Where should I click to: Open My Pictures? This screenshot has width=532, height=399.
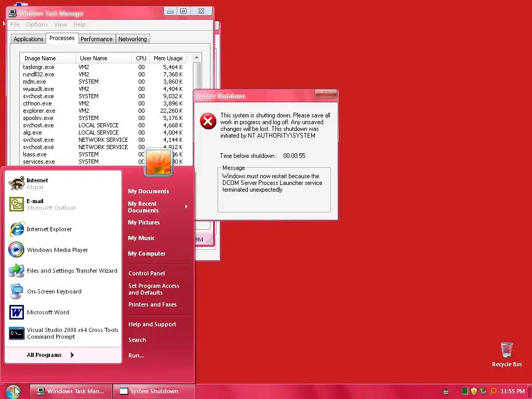tap(144, 222)
